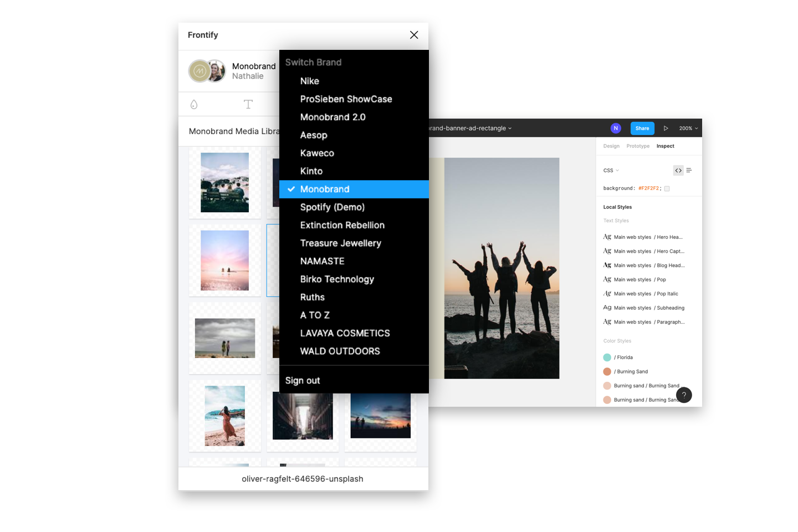Click the / Burning Sand color swatch
The width and height of the screenshot is (798, 532).
pos(607,371)
